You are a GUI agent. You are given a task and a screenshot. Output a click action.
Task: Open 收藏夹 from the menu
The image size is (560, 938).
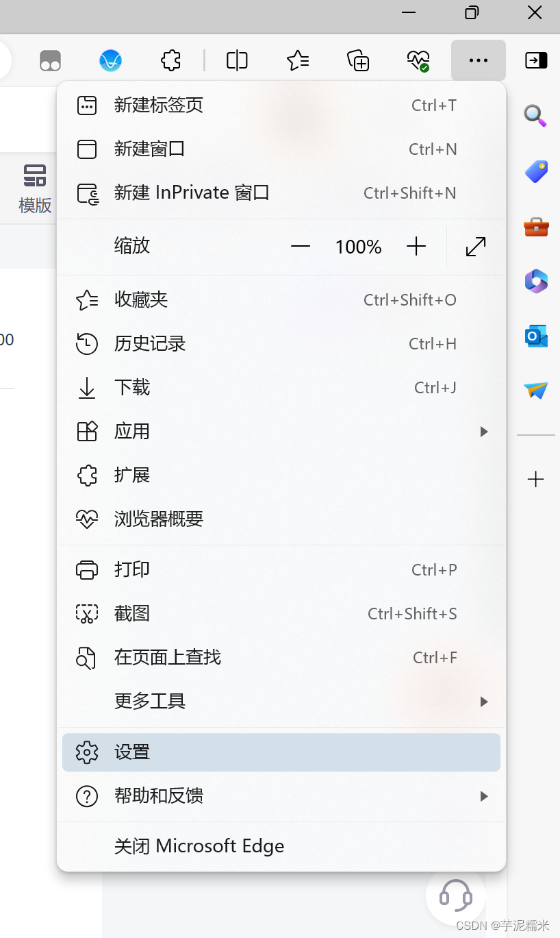point(281,299)
